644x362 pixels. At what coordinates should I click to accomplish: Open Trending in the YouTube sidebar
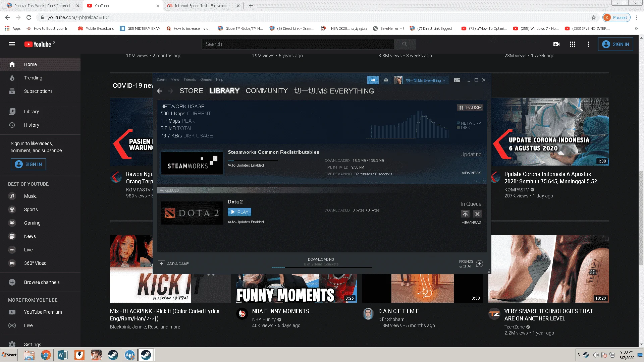click(40, 78)
